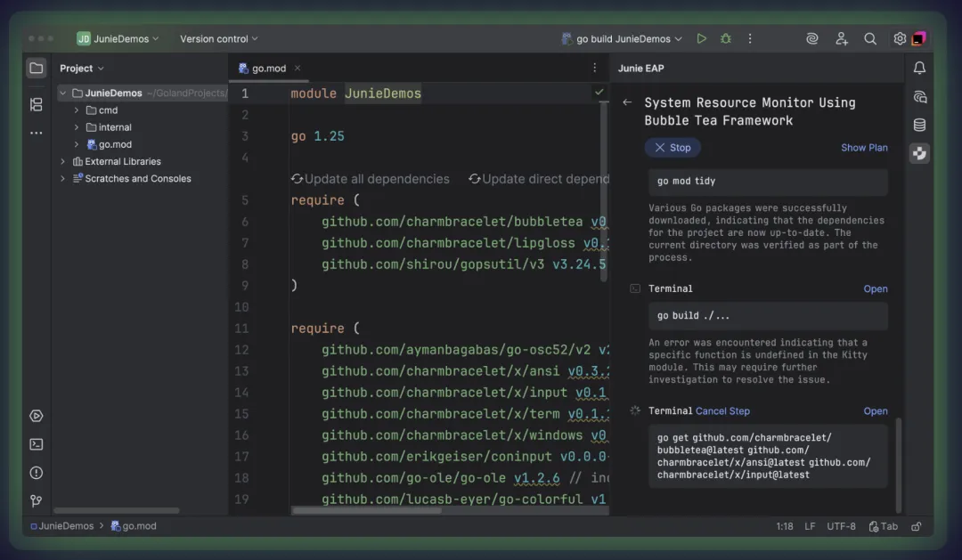962x560 pixels.
Task: Open IDE settings gear icon
Action: pos(900,38)
